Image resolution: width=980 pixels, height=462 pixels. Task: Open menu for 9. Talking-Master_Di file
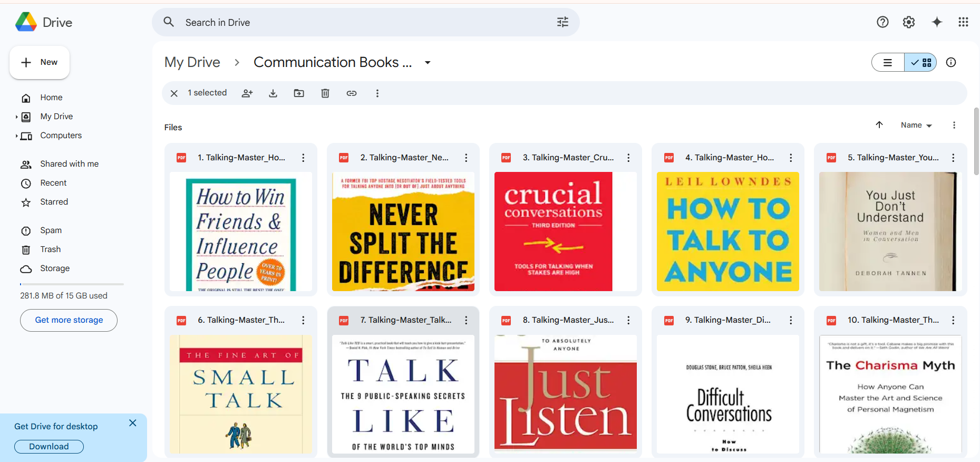pyautogui.click(x=791, y=320)
